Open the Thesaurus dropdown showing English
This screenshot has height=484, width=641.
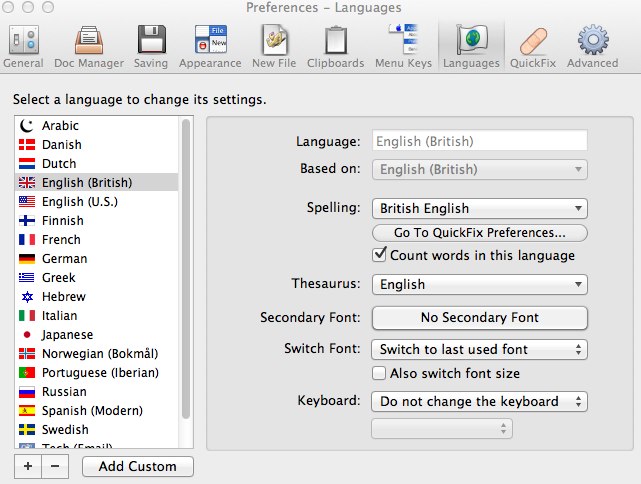(480, 284)
